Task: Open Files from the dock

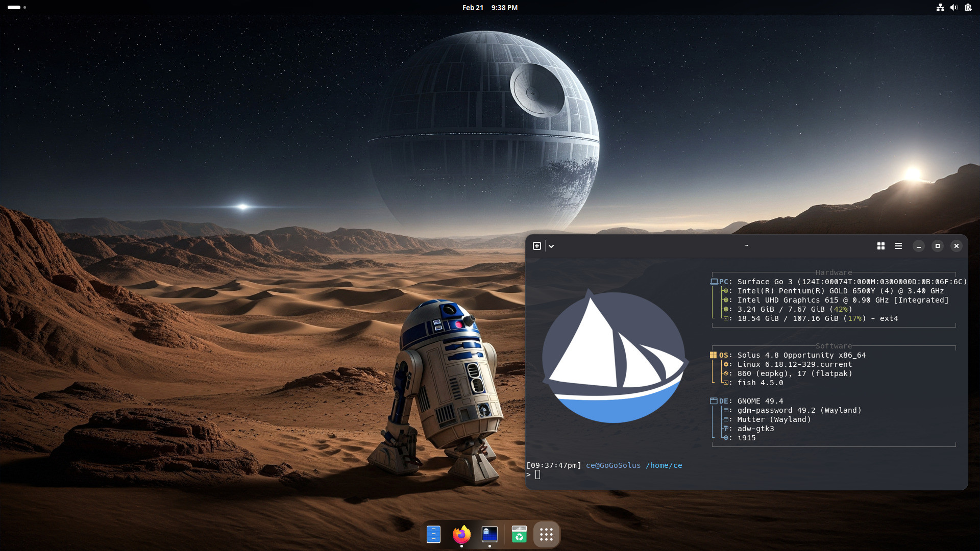Action: (433, 534)
